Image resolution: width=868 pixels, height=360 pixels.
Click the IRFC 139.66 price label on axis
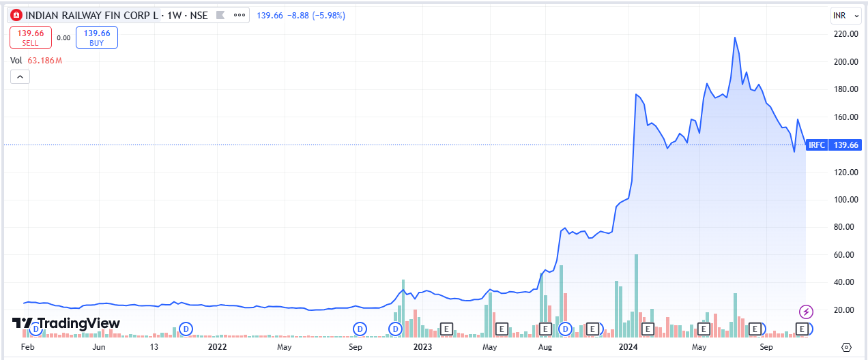(834, 145)
